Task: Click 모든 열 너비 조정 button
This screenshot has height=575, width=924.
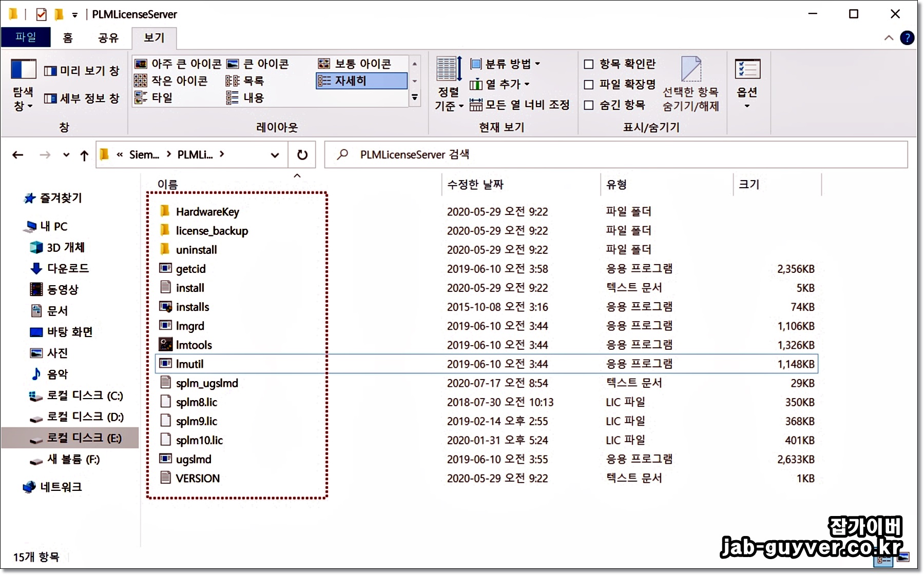Action: tap(519, 105)
